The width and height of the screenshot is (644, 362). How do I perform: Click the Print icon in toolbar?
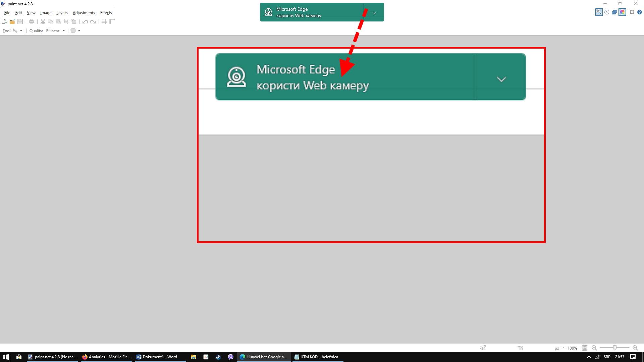tap(32, 21)
